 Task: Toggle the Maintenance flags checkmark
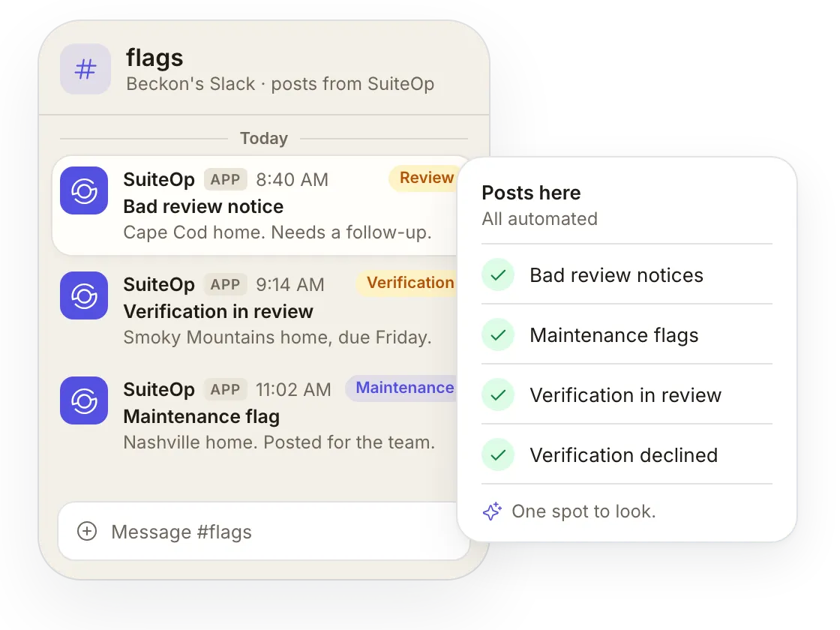pos(498,334)
